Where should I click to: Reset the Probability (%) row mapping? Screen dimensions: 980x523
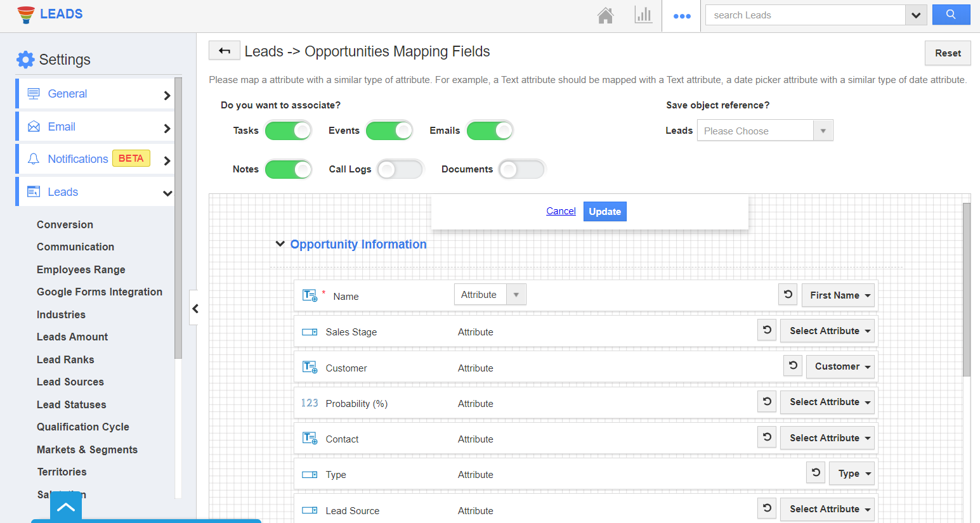click(767, 401)
